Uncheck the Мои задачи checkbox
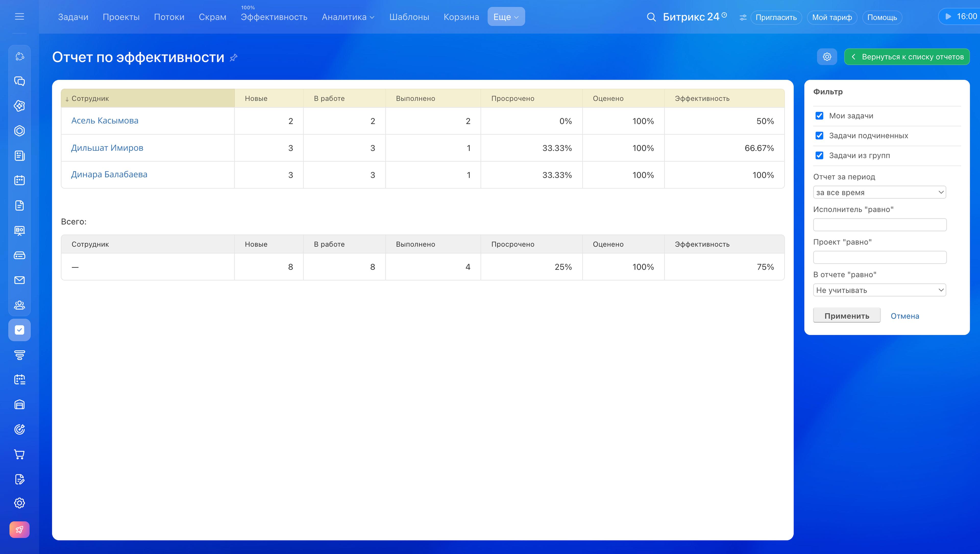Screen dimensions: 980x554 click(x=819, y=116)
